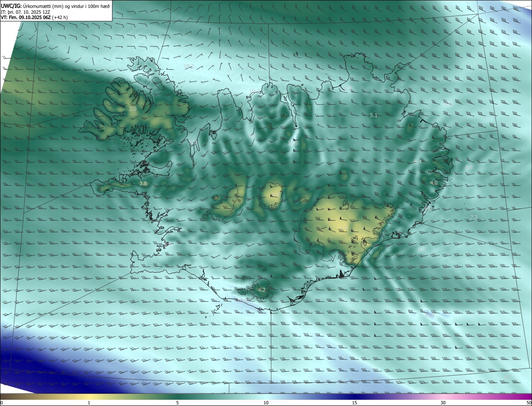This screenshot has height=406, width=532.
Task: Click the 'UWC/IG: Úrkomumætti (mm)' title line
Action: coord(55,6)
